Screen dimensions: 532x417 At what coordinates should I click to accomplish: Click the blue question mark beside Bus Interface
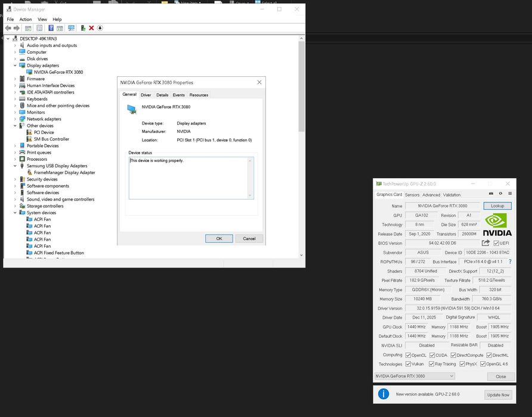click(x=510, y=262)
